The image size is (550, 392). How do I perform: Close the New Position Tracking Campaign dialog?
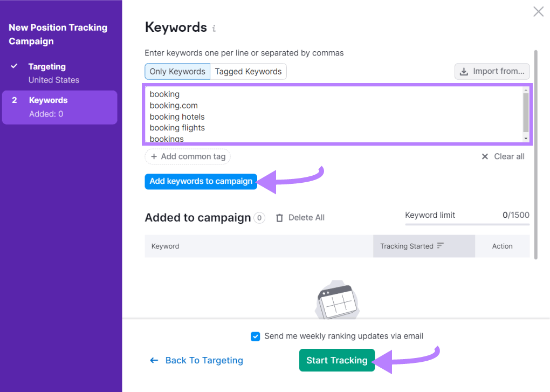click(x=538, y=11)
